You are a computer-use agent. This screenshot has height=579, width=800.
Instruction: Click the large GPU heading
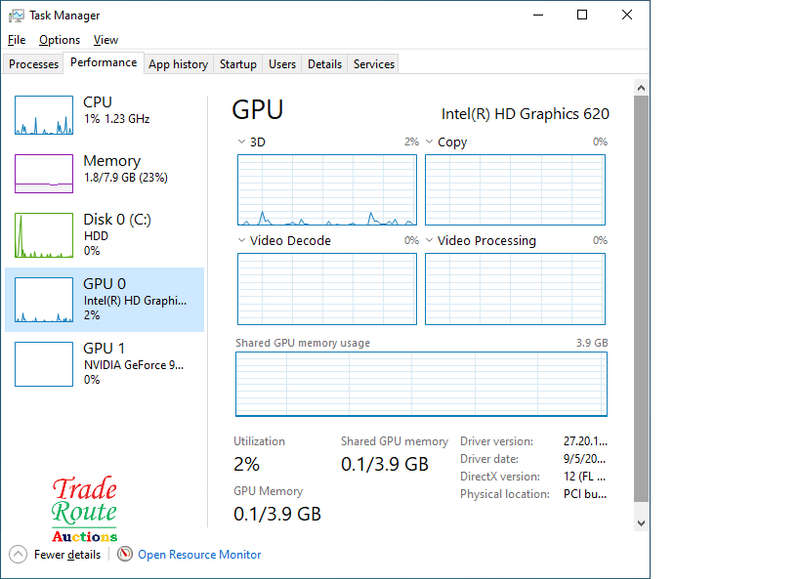257,110
